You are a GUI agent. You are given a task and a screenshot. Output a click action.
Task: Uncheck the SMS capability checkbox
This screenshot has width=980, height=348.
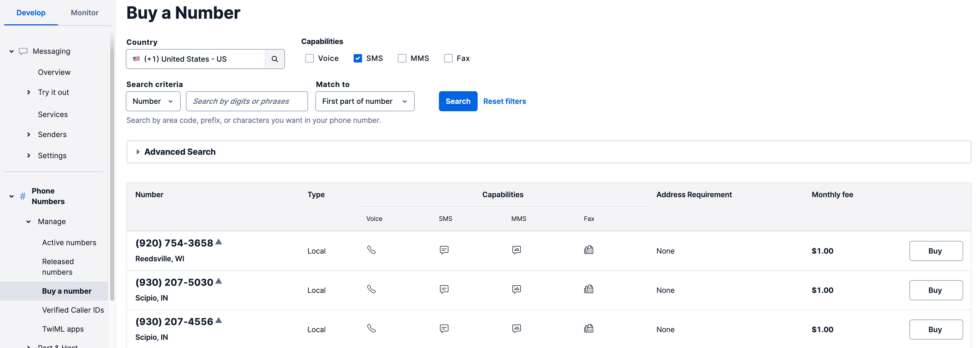coord(358,58)
